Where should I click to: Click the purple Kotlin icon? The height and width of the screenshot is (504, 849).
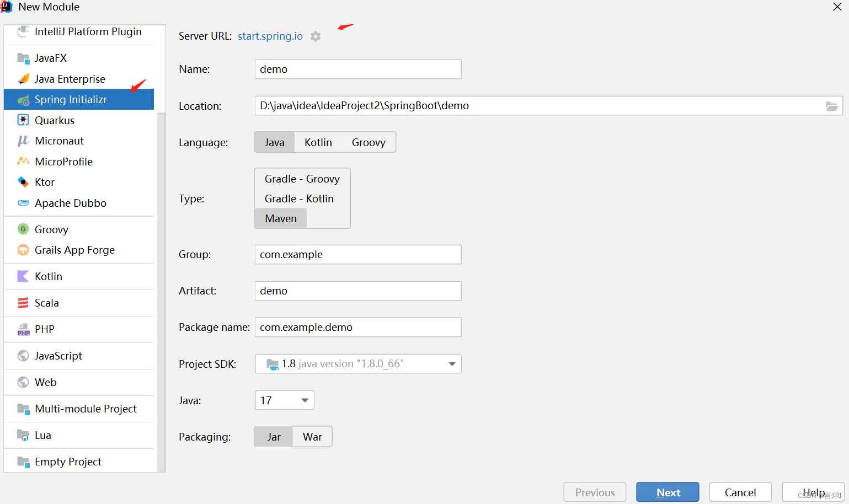point(23,276)
